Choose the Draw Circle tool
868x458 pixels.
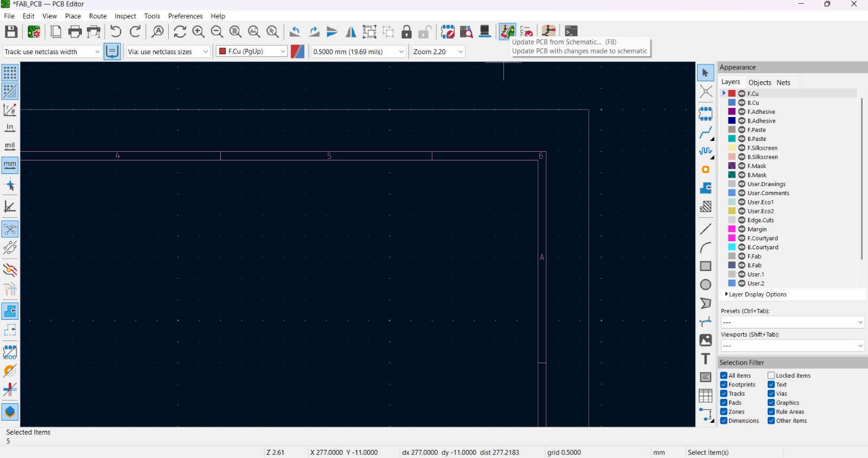click(706, 285)
